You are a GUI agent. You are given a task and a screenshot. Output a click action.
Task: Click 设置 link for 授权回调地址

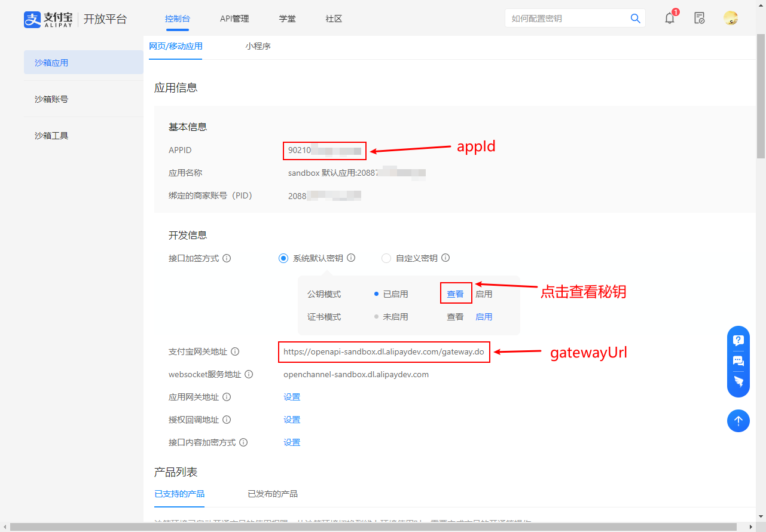pos(292,420)
